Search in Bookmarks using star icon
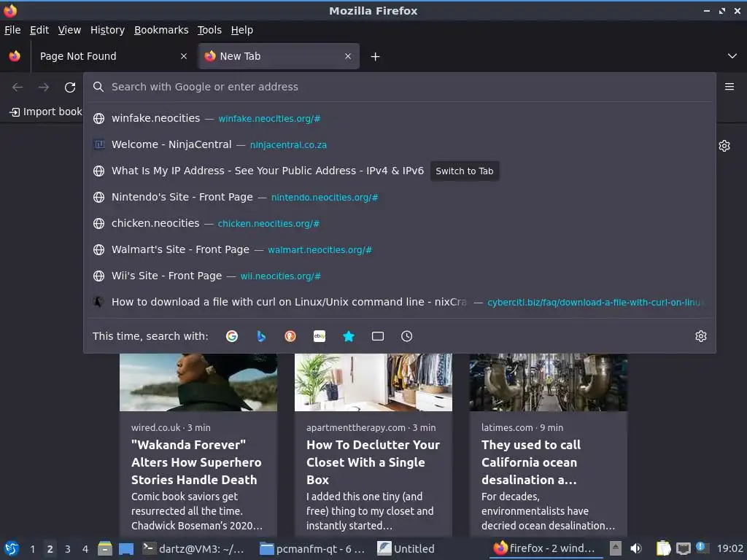 pyautogui.click(x=349, y=336)
